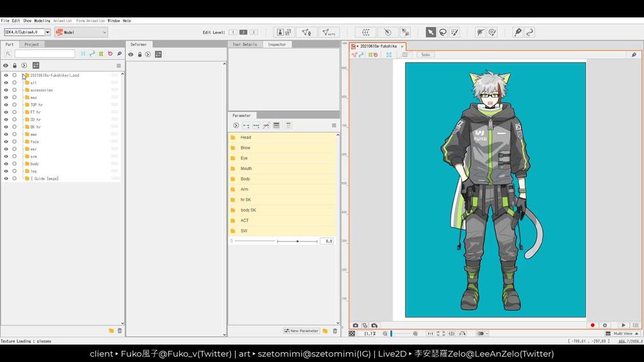Hide the leg folder eye icon
The height and width of the screenshot is (362, 644).
coord(6,171)
